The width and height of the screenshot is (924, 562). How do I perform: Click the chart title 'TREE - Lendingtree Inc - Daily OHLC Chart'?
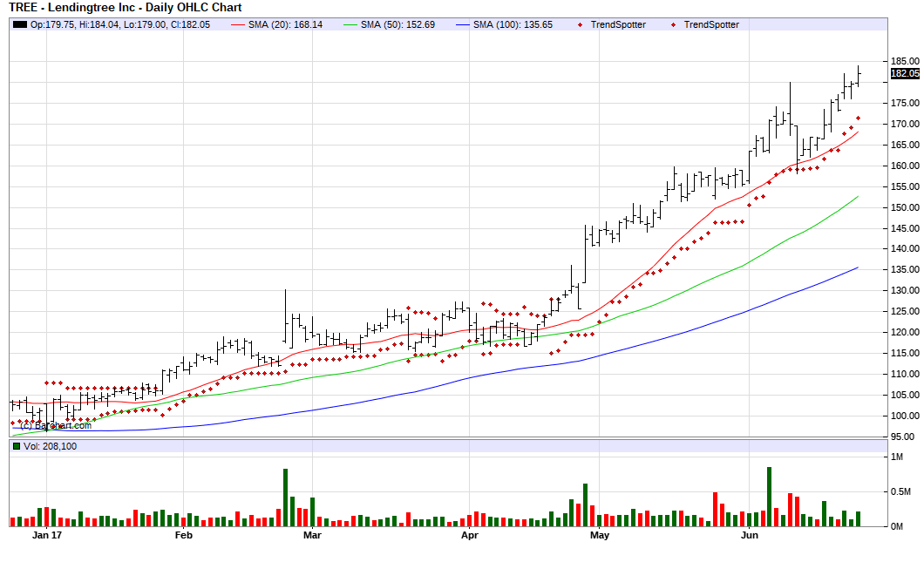coord(125,8)
